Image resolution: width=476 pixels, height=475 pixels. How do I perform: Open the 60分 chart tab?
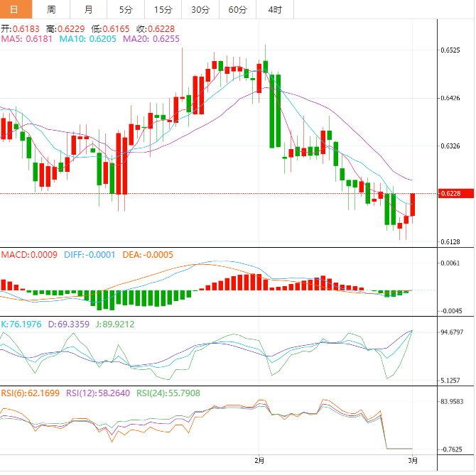(x=238, y=9)
